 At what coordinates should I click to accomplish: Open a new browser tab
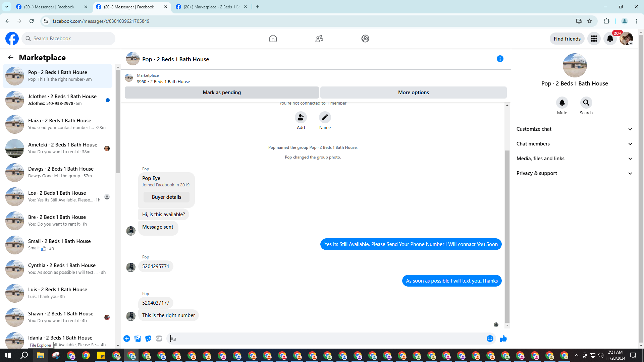[258, 7]
